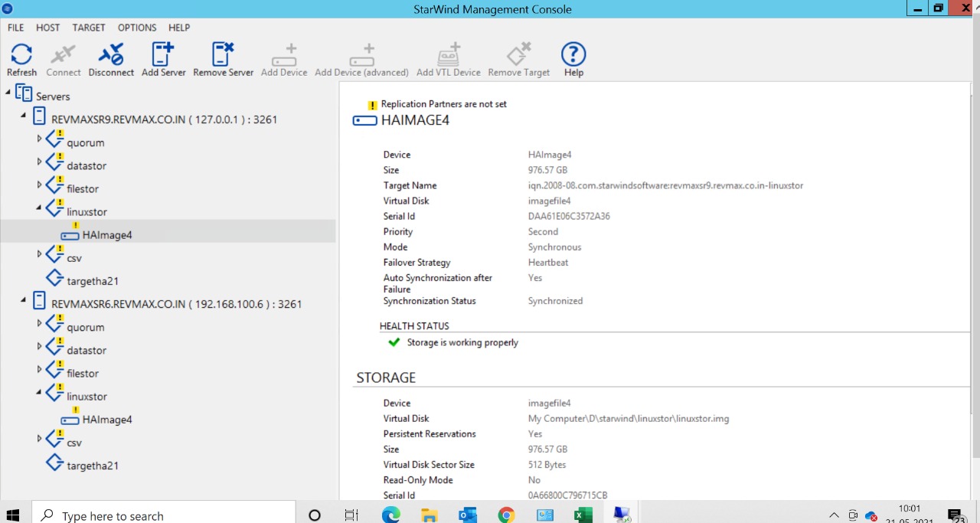The height and width of the screenshot is (523, 980).
Task: Expand filestor under REVMAXSR6
Action: point(40,369)
